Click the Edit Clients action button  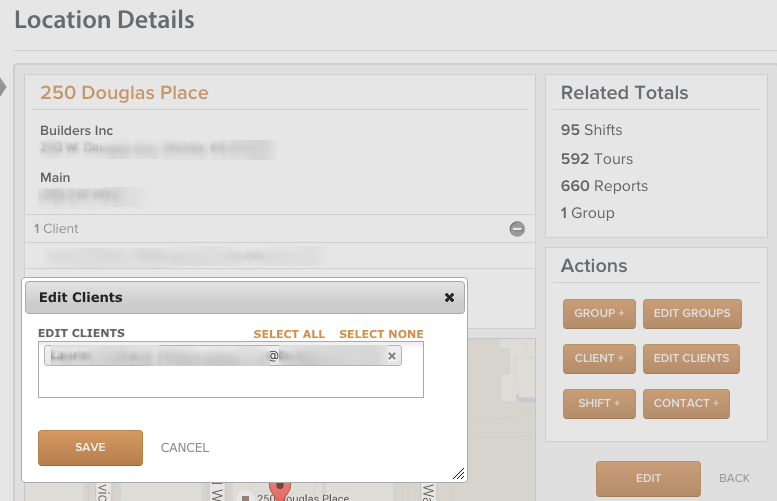coord(691,359)
